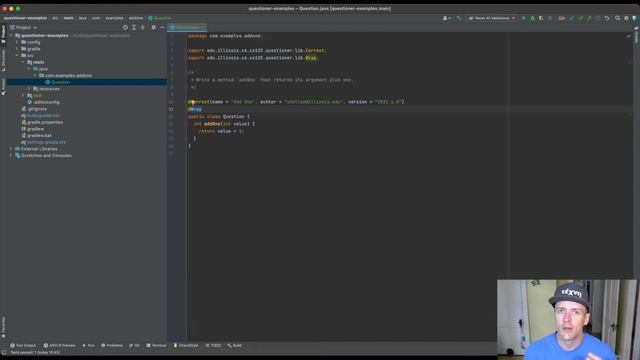Select .editorconfig file in tree
Image resolution: width=640 pixels, height=360 pixels.
(x=44, y=102)
